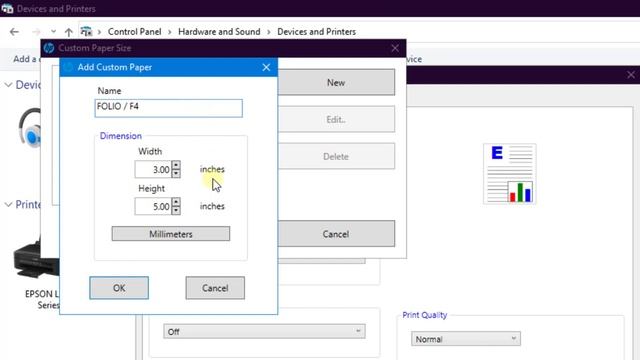Open the Print Quality dropdown showing Normal
The height and width of the screenshot is (360, 640).
coord(466,339)
